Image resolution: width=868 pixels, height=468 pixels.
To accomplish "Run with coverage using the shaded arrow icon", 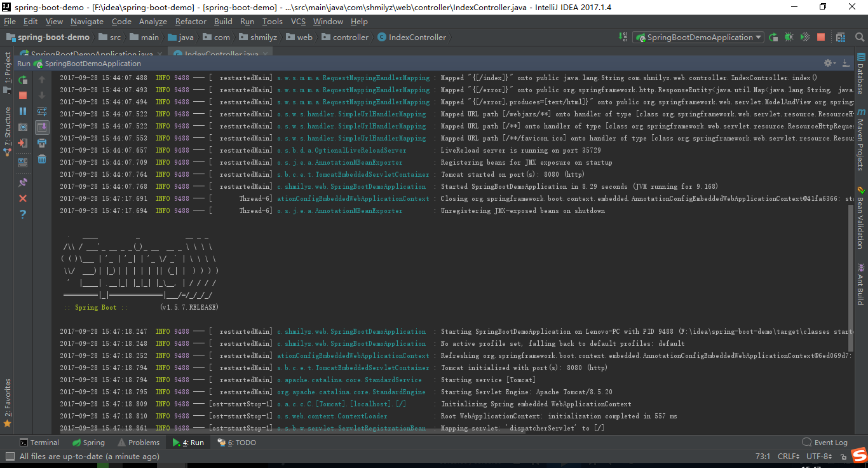I will [x=804, y=38].
